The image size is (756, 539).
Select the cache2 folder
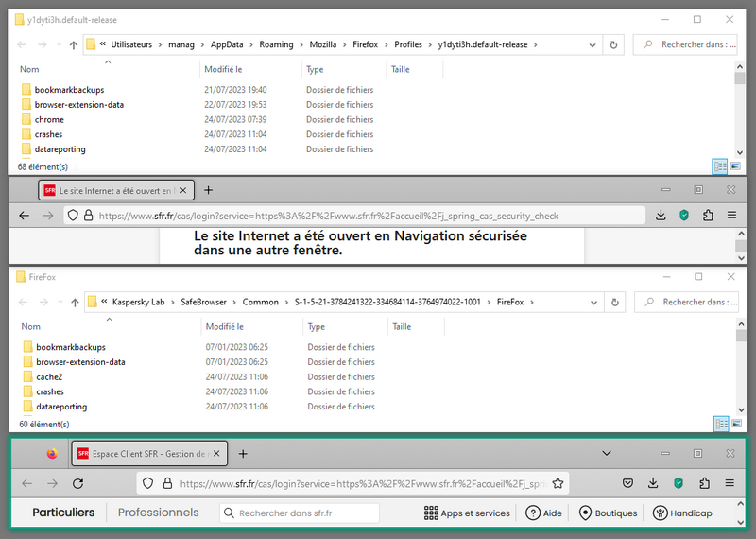(49, 377)
